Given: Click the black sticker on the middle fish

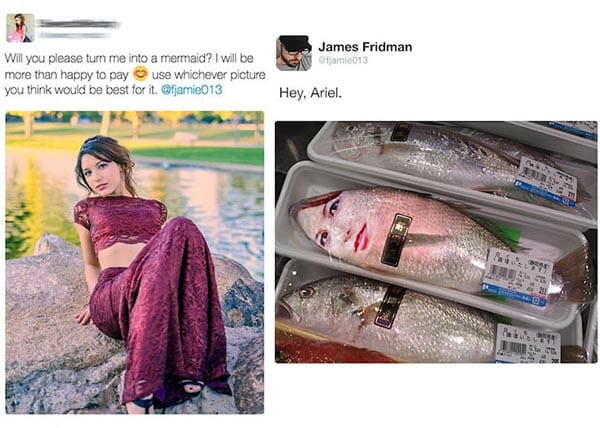Looking at the screenshot, I should 396,239.
